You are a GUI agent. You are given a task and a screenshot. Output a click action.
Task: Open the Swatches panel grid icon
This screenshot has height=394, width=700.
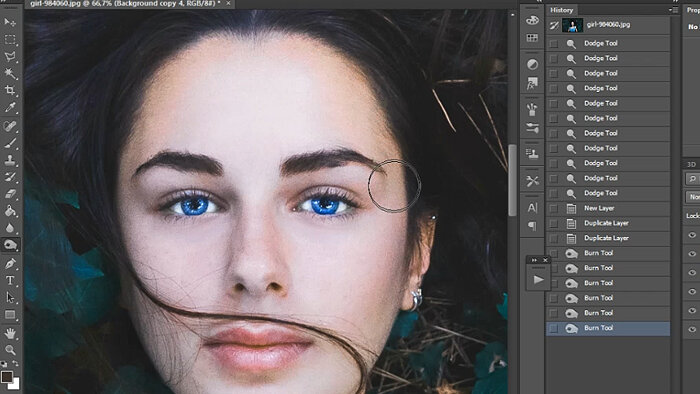click(532, 38)
